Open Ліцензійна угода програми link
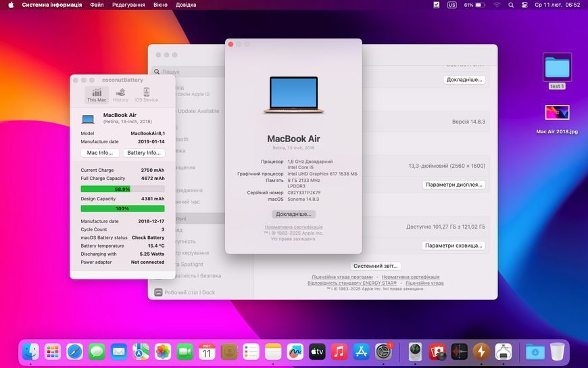 click(x=342, y=277)
